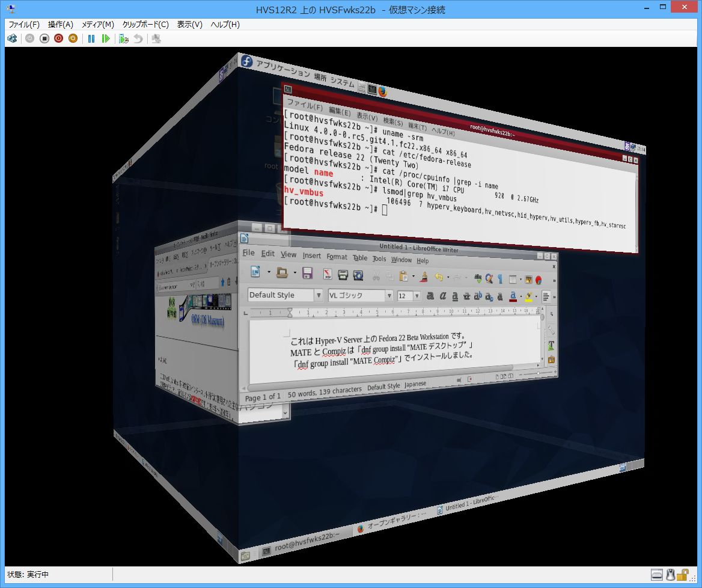Click the Insert Table icon in Writer
Image resolution: width=702 pixels, height=588 pixels.
coord(513,280)
